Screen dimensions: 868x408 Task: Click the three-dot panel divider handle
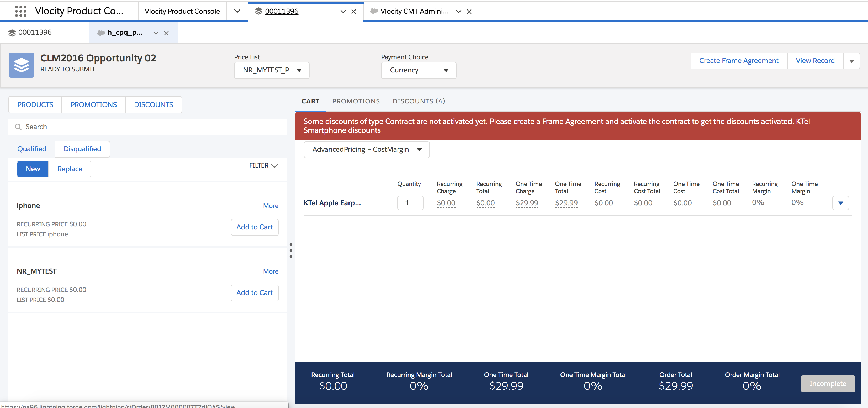291,250
